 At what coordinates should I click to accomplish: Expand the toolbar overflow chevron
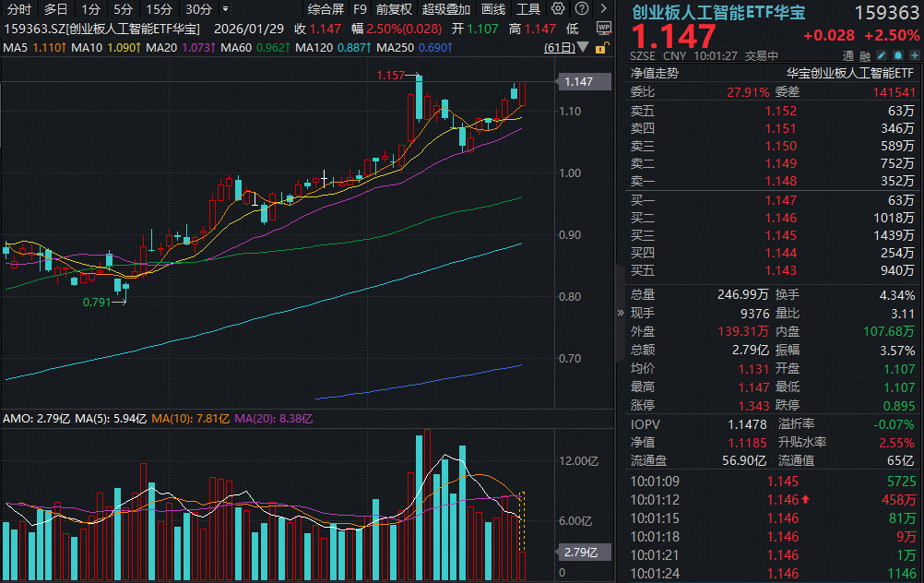pyautogui.click(x=603, y=7)
